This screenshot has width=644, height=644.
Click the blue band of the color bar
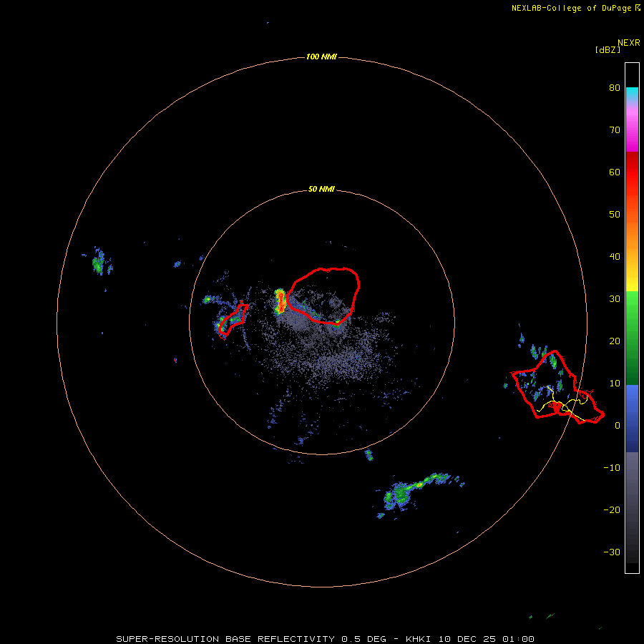click(x=632, y=418)
